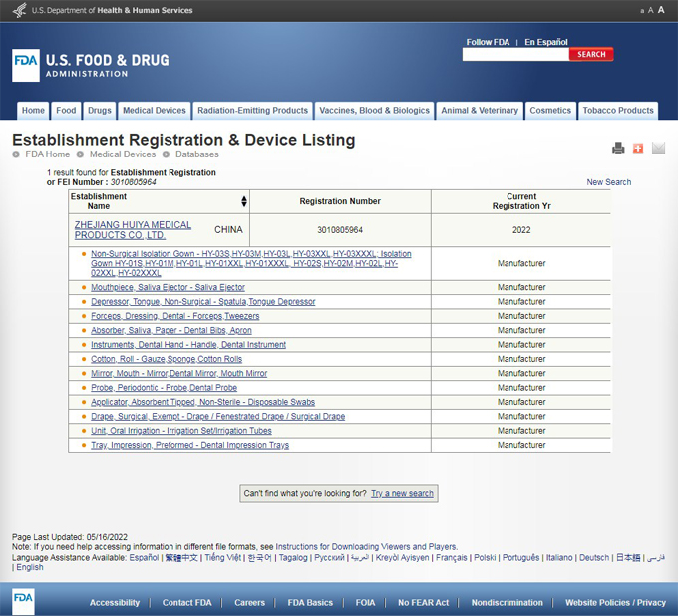Open the Medical Devices tab
Screen dimensions: 678x616
[155, 111]
